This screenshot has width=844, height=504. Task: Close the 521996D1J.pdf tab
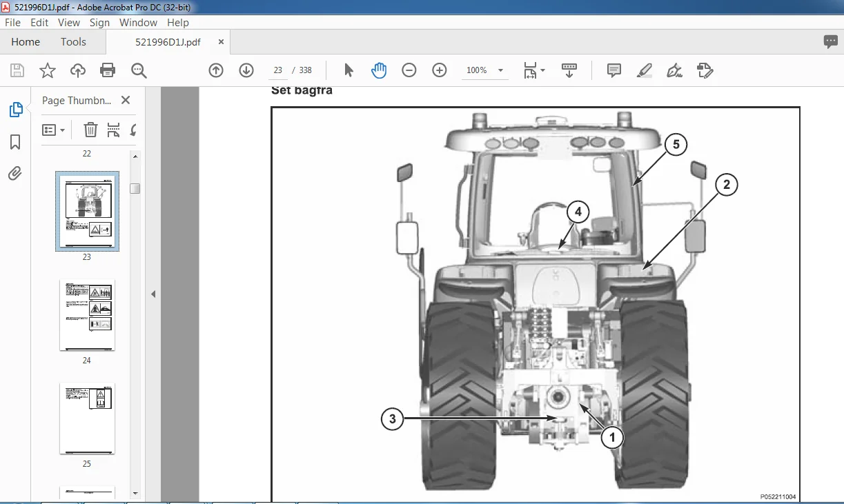pyautogui.click(x=221, y=42)
